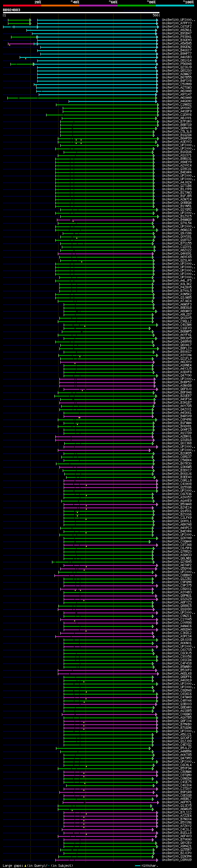Select hit label UniRef100_B3GEM3

(177, 40)
